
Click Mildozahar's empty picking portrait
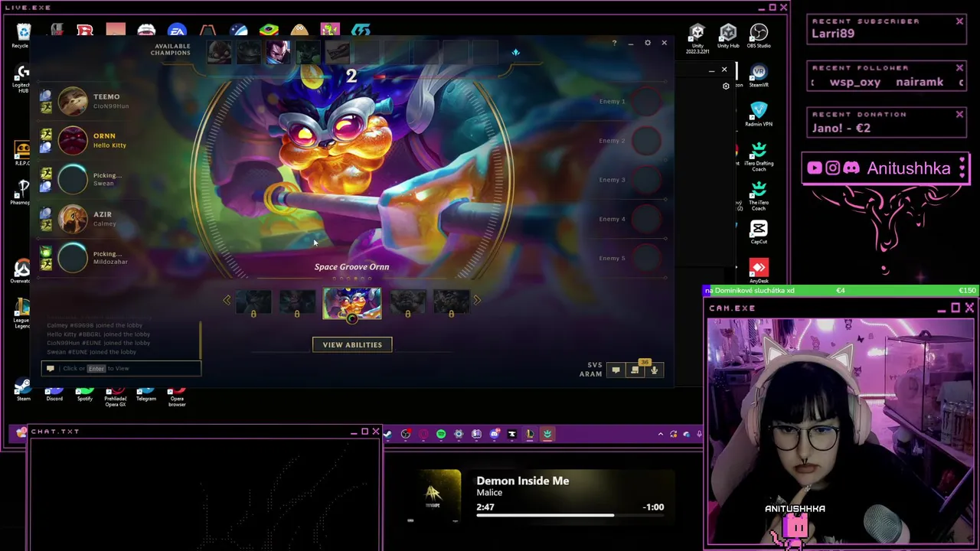pos(73,258)
